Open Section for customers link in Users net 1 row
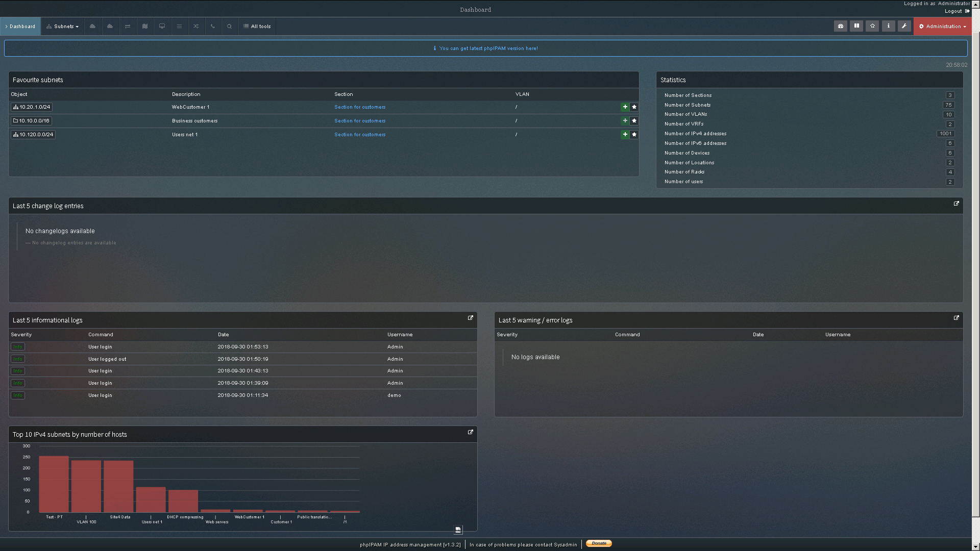 tap(360, 135)
